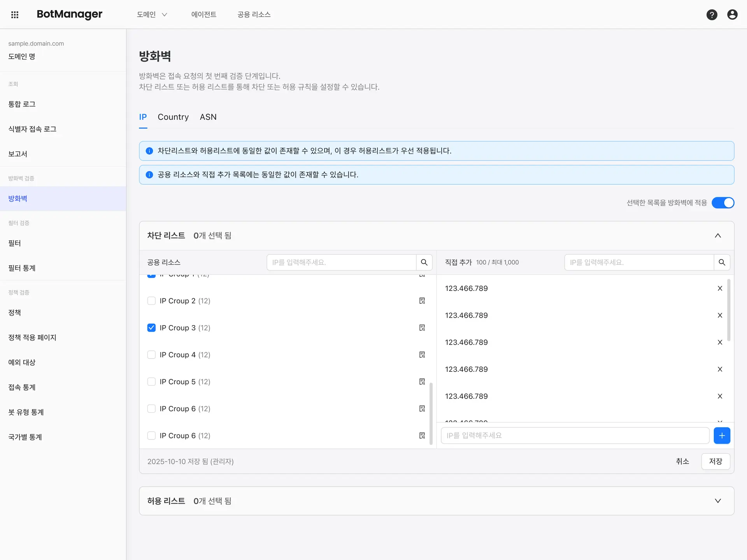Open the user account profile icon
747x560 pixels.
[x=732, y=15]
